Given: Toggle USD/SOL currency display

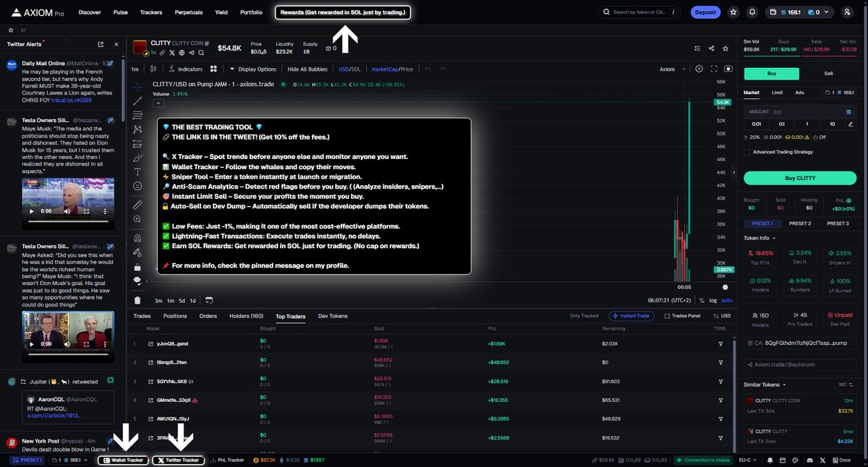Looking at the screenshot, I should [x=349, y=69].
